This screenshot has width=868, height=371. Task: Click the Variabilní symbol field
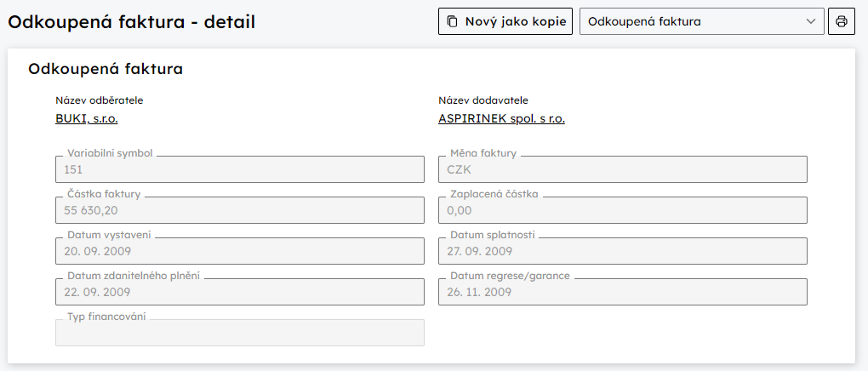point(240,168)
